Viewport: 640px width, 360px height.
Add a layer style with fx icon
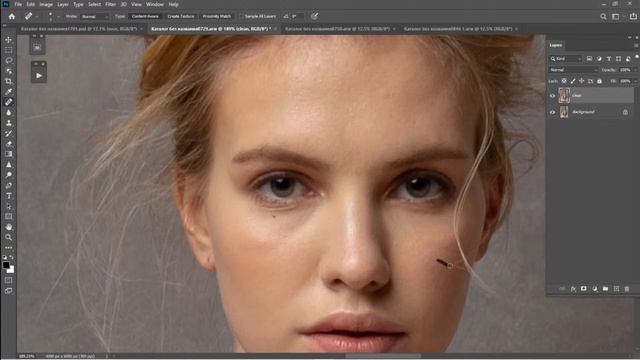coord(573,289)
